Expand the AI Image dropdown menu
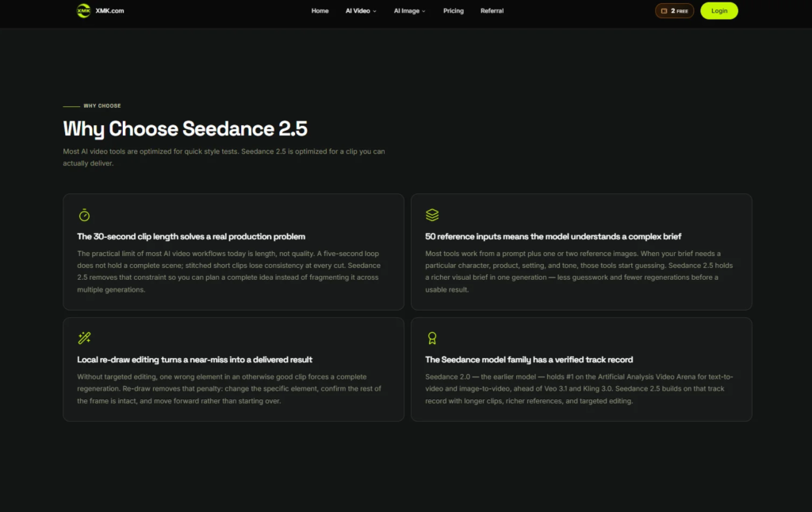812x512 pixels. pos(410,11)
